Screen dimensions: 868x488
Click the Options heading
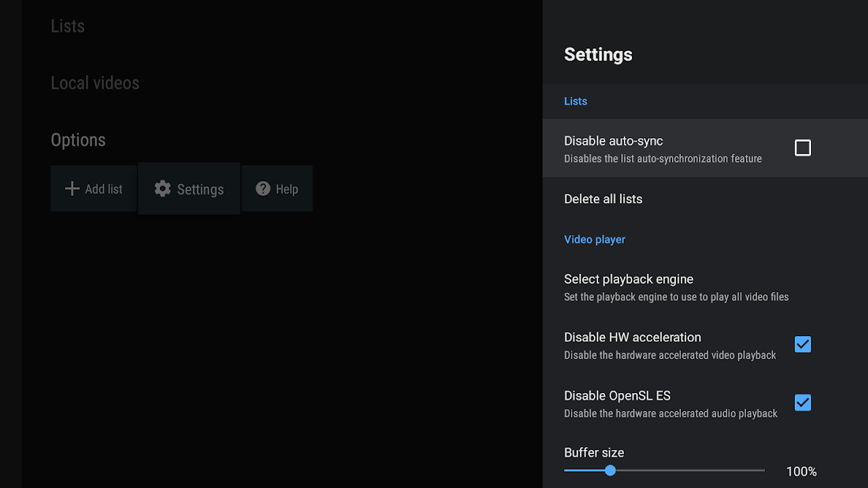(78, 140)
